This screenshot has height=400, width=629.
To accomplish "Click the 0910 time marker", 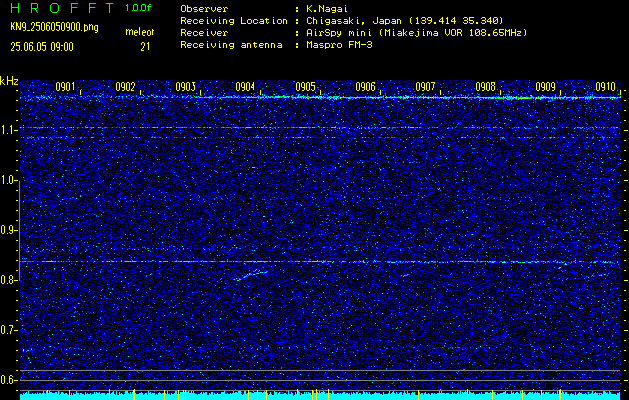I will tap(605, 87).
